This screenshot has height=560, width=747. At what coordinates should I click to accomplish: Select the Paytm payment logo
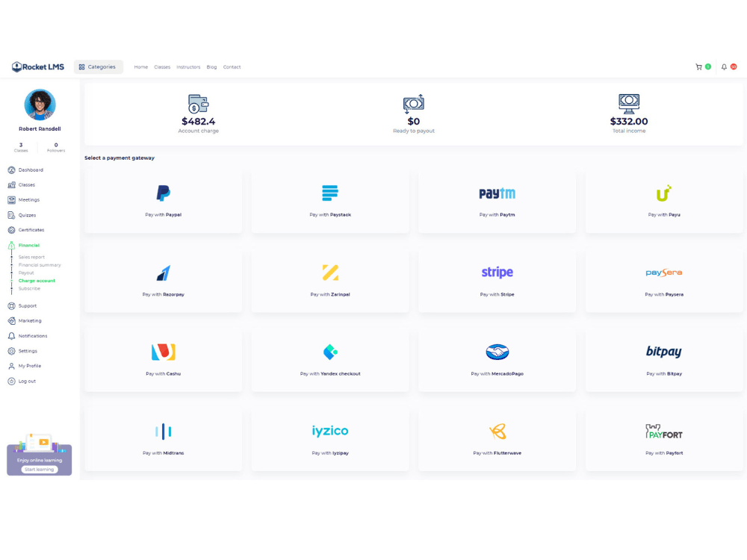(x=497, y=193)
